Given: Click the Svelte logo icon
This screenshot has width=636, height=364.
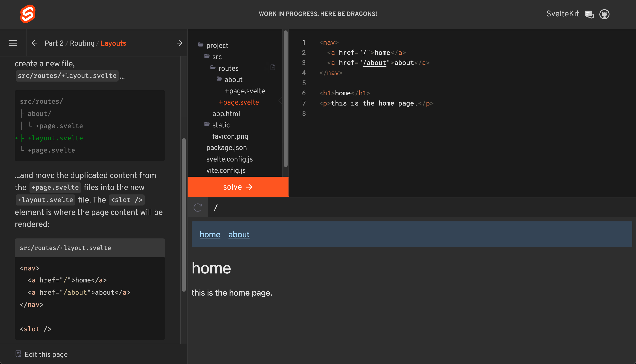Looking at the screenshot, I should coord(27,14).
